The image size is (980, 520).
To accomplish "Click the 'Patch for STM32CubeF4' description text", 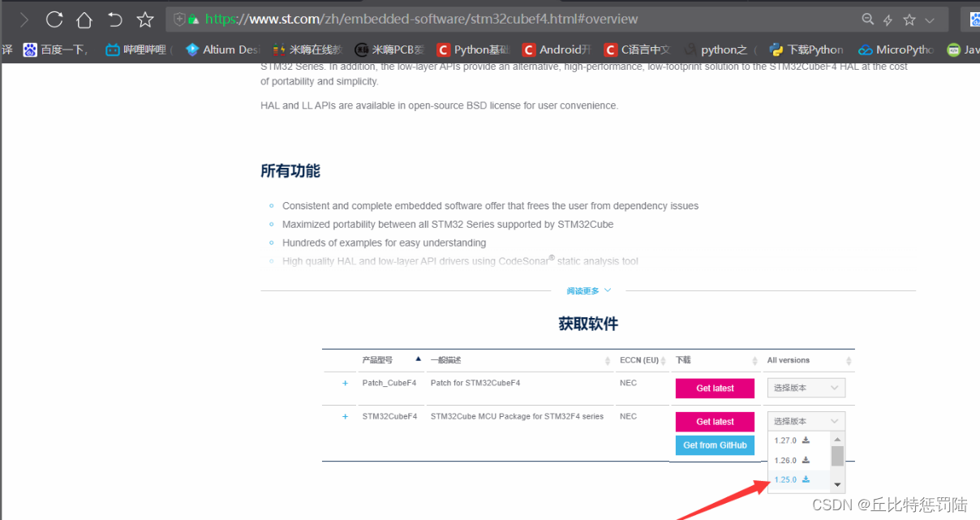I will click(475, 383).
